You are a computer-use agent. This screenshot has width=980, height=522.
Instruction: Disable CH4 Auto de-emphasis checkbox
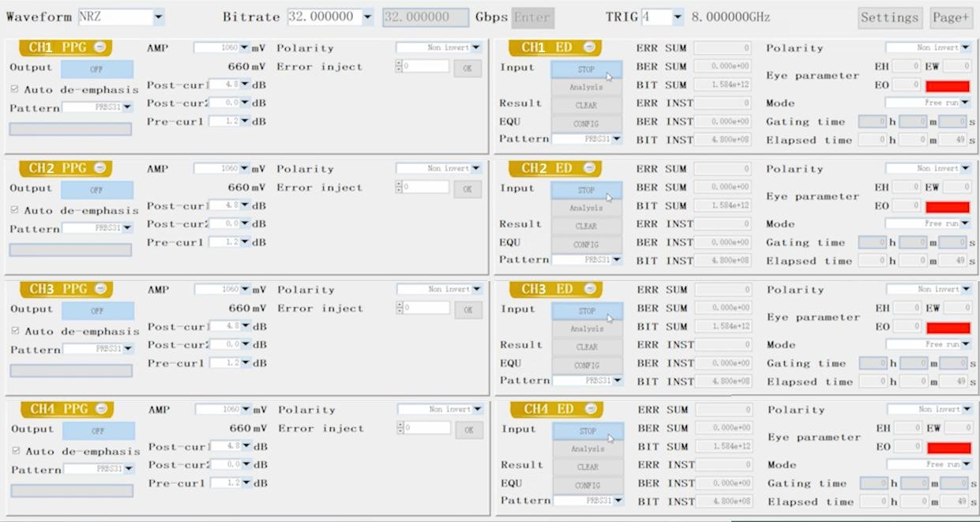pyautogui.click(x=16, y=451)
